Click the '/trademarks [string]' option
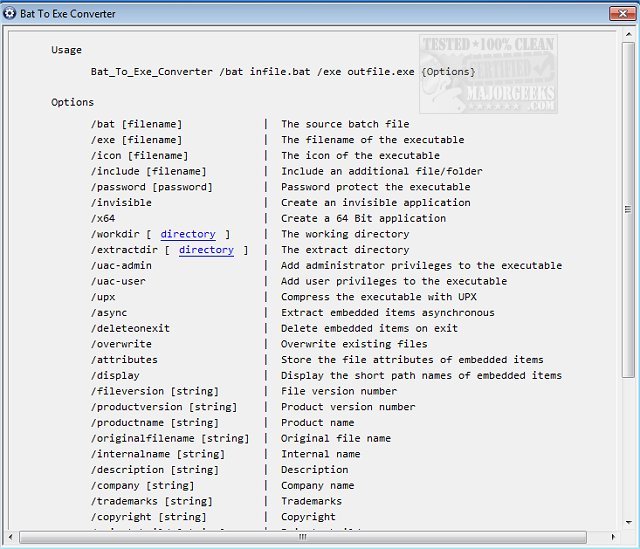The image size is (640, 549). [152, 501]
